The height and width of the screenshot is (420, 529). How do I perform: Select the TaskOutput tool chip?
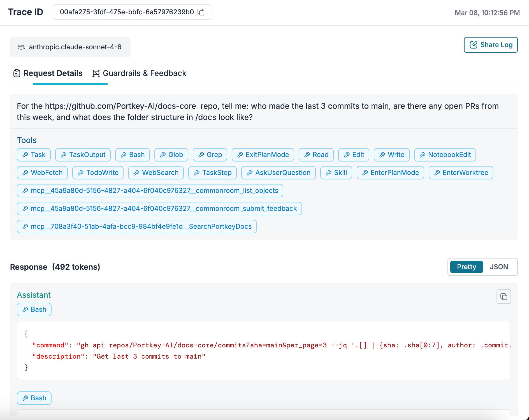click(83, 155)
